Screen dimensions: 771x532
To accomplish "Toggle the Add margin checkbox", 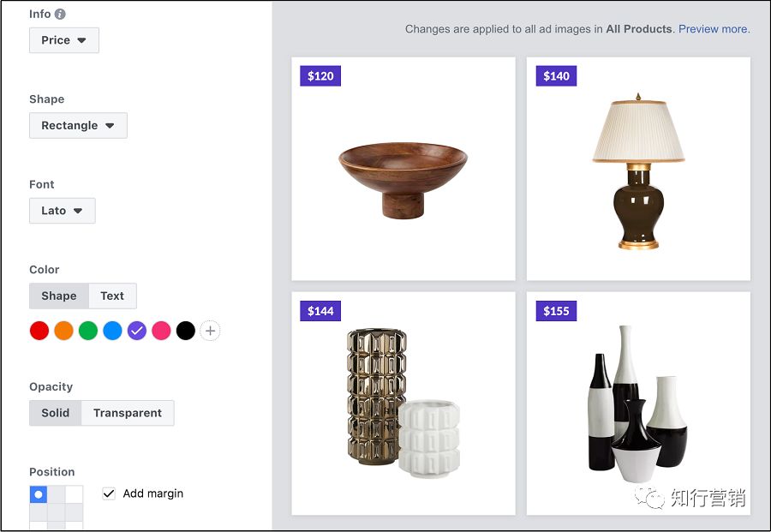I will point(109,493).
